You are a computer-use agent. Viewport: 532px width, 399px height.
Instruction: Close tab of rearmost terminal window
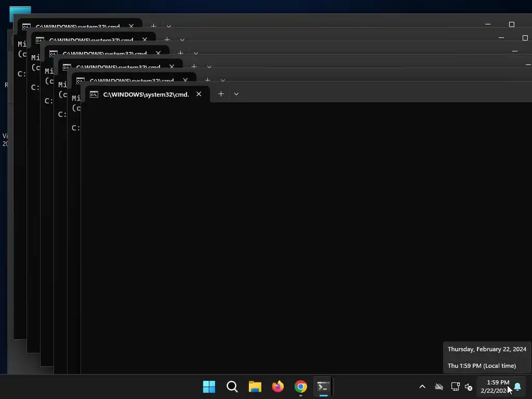tap(131, 25)
